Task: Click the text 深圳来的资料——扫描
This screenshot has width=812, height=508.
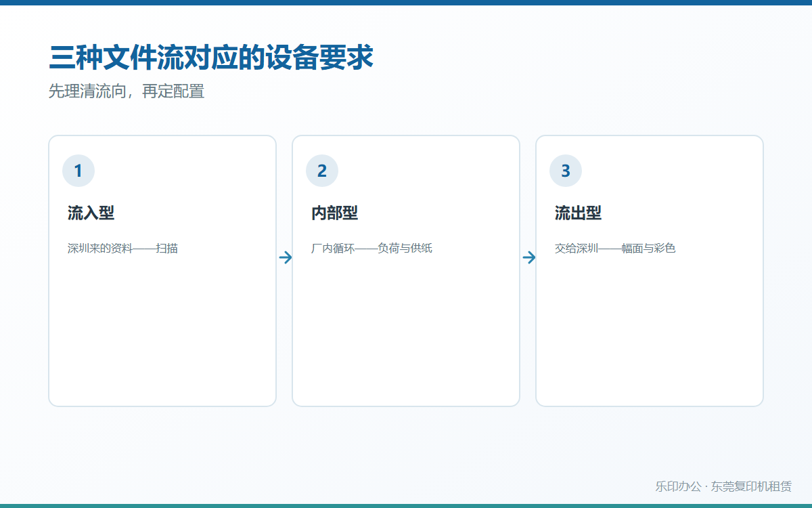Action: [x=123, y=249]
